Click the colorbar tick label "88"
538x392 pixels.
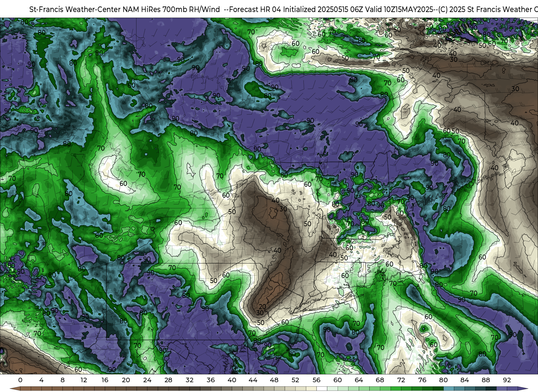click(x=486, y=380)
